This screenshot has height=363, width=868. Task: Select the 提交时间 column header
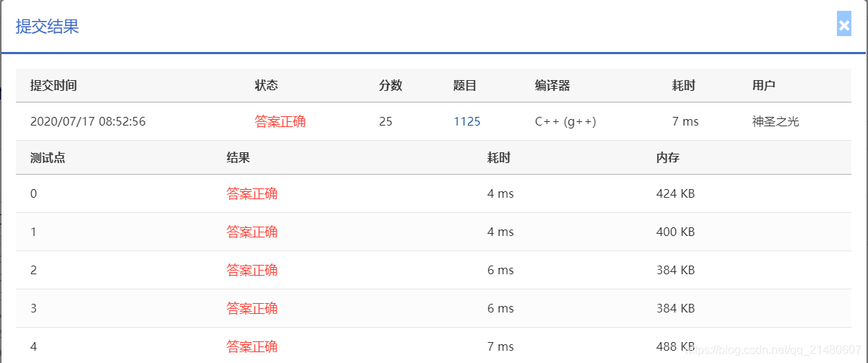click(x=53, y=85)
